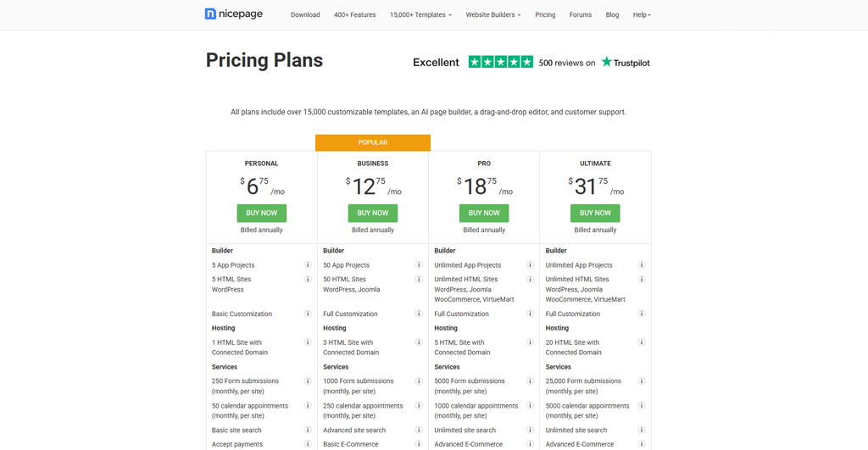The height and width of the screenshot is (450, 868).
Task: Click info icon next to Pro Full Customization
Action: [x=530, y=314]
